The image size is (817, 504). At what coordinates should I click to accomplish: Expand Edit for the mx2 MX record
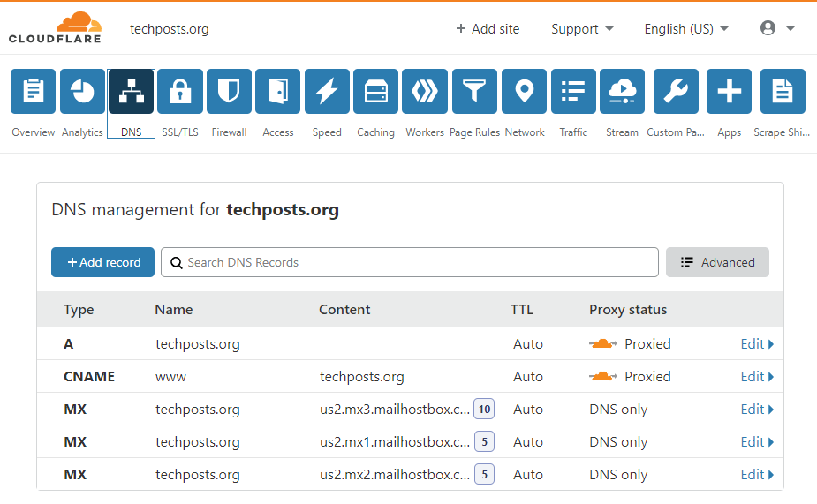tap(757, 474)
